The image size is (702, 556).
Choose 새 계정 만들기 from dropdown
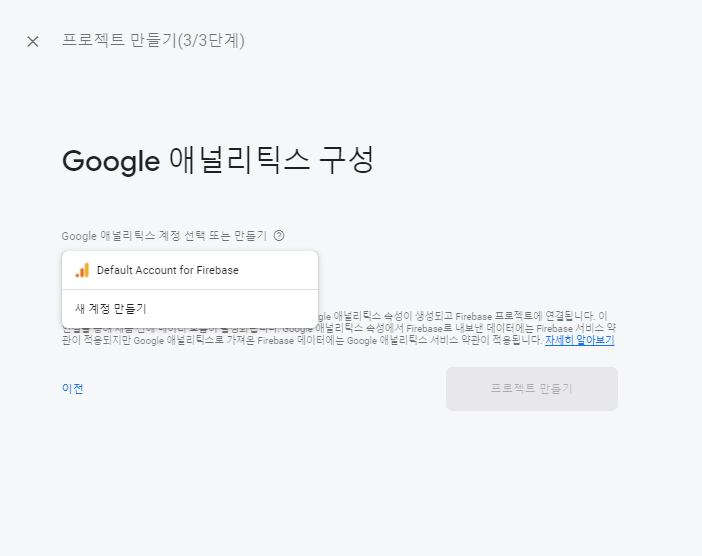click(x=190, y=308)
